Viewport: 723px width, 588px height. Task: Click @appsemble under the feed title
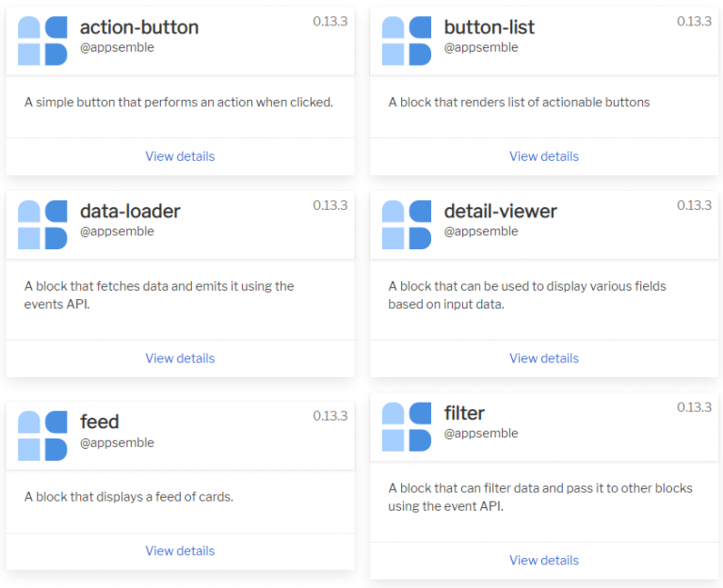click(x=117, y=443)
